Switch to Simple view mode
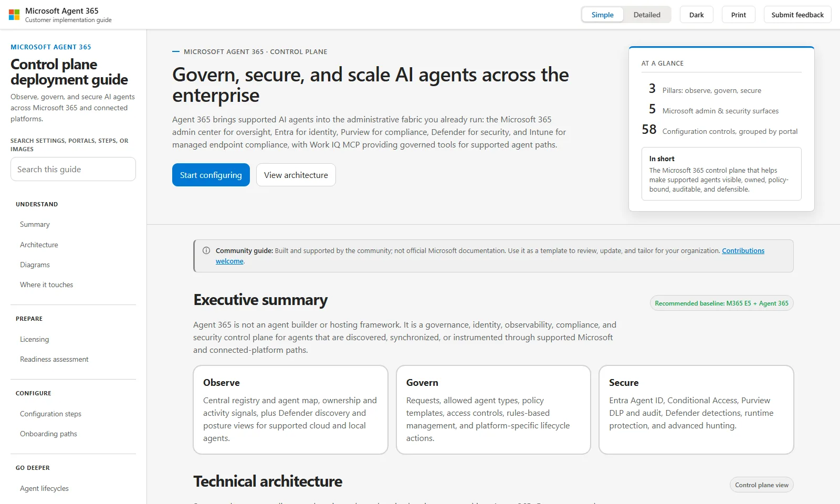The image size is (840, 504). (602, 15)
